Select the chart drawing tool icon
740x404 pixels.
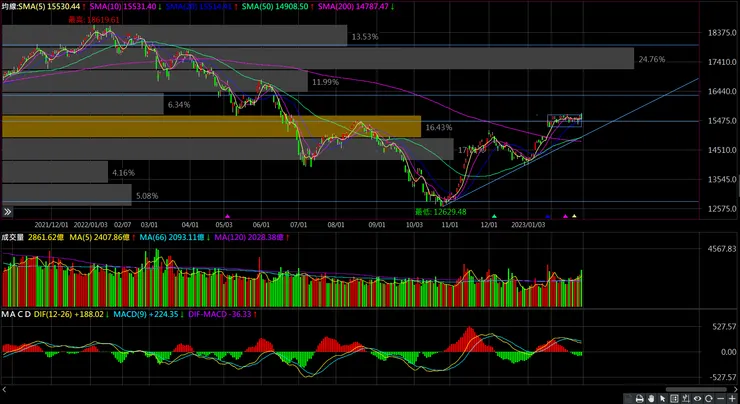tap(686, 398)
